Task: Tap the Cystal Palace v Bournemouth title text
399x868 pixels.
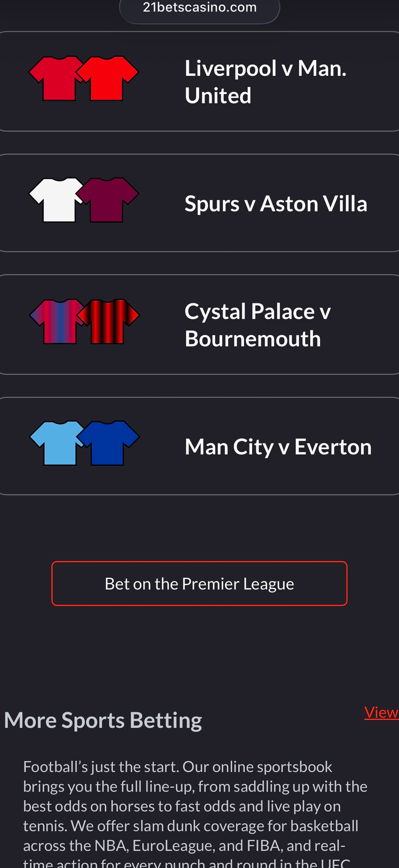Action: coord(258,325)
